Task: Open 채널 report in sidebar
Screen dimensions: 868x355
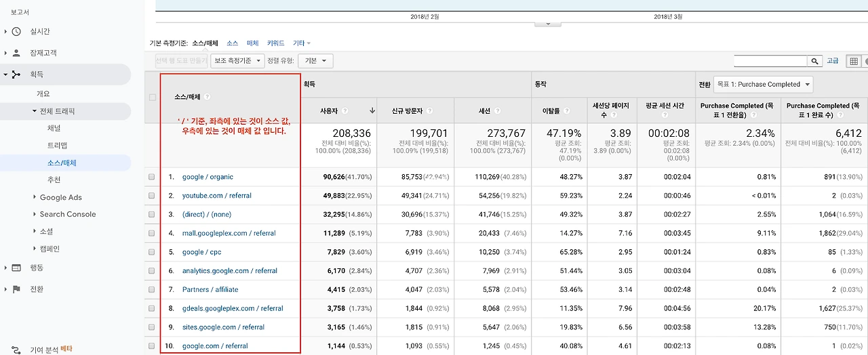Action: coord(54,128)
